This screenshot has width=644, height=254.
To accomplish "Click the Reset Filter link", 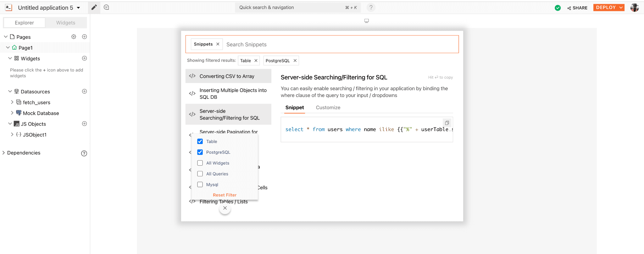I will [225, 195].
